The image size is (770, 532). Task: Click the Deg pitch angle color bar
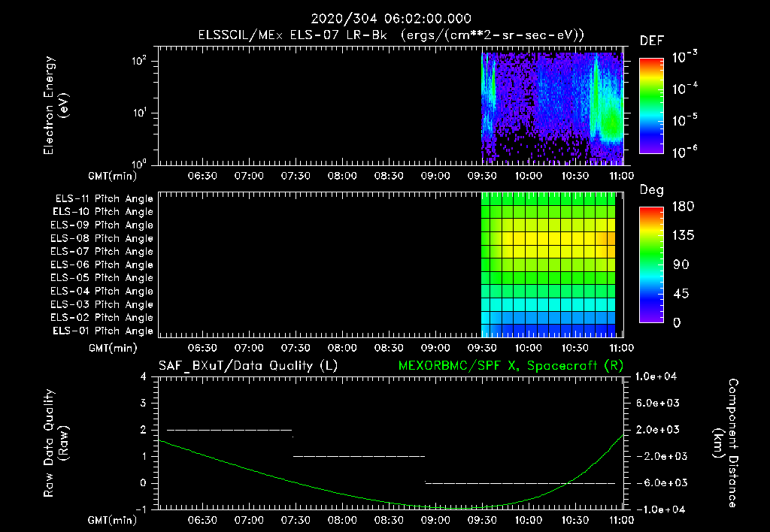651,264
